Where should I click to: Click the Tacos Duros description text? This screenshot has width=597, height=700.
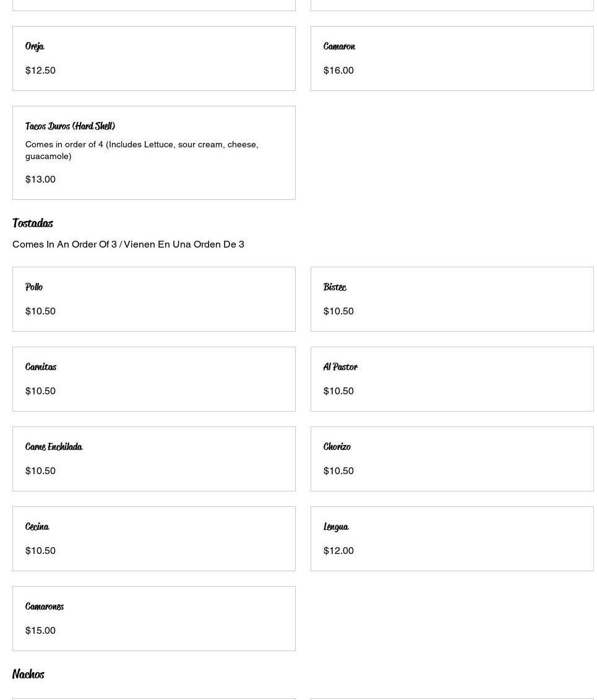142,150
